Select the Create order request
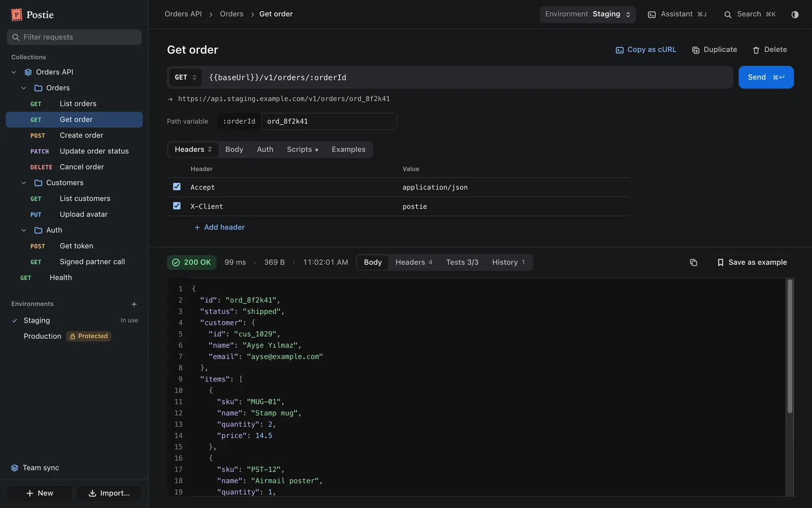 click(74, 135)
